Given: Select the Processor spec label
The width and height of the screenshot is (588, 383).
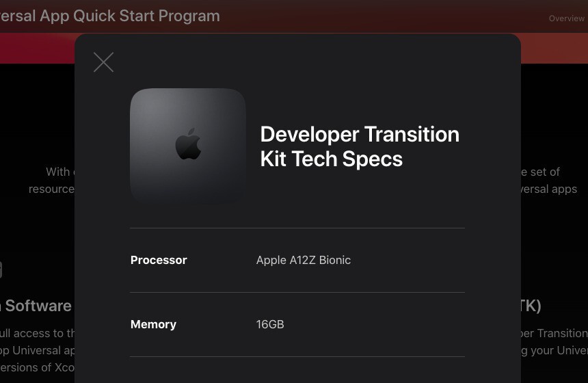Looking at the screenshot, I should coord(159,260).
